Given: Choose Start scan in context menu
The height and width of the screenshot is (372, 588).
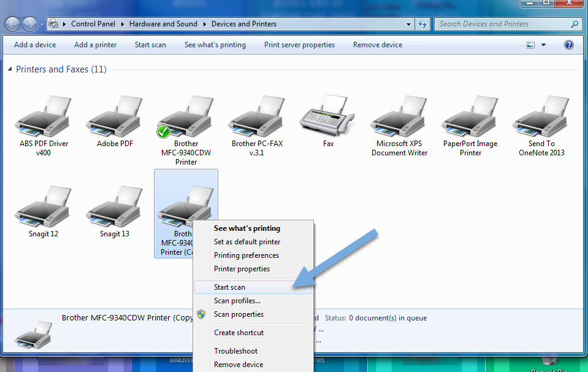Looking at the screenshot, I should 253,287.
